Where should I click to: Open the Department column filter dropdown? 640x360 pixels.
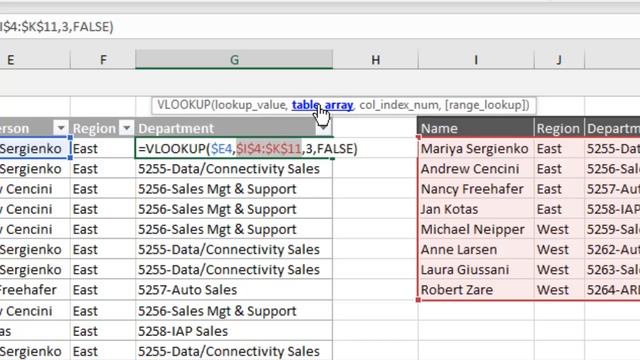point(323,129)
